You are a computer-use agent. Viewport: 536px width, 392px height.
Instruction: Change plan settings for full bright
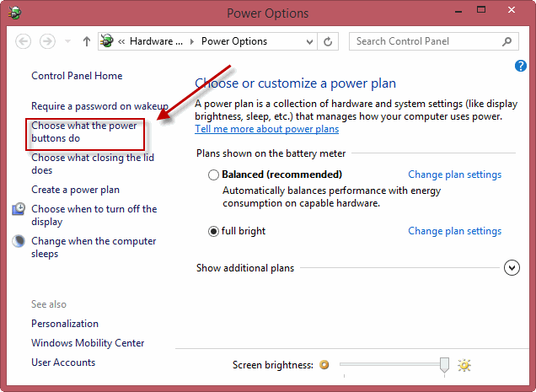pyautogui.click(x=454, y=231)
